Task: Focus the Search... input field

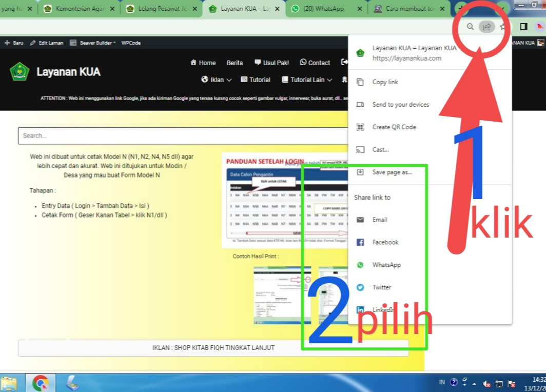Action: pos(183,136)
